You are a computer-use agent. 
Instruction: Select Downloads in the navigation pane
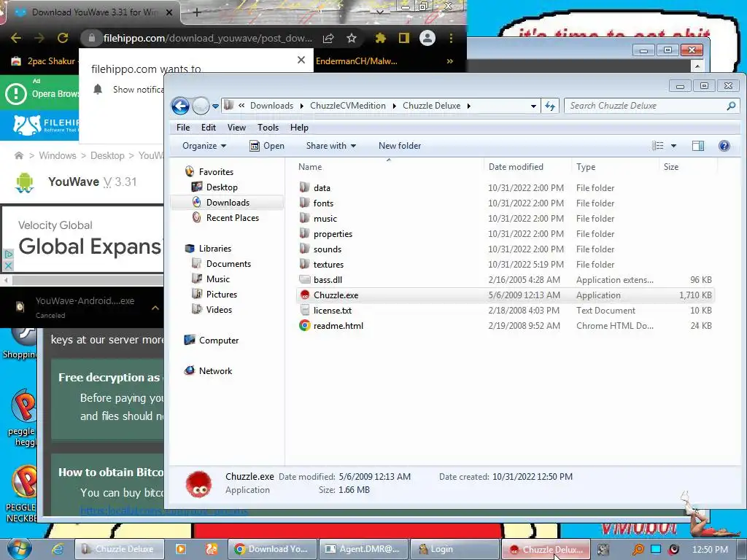228,203
